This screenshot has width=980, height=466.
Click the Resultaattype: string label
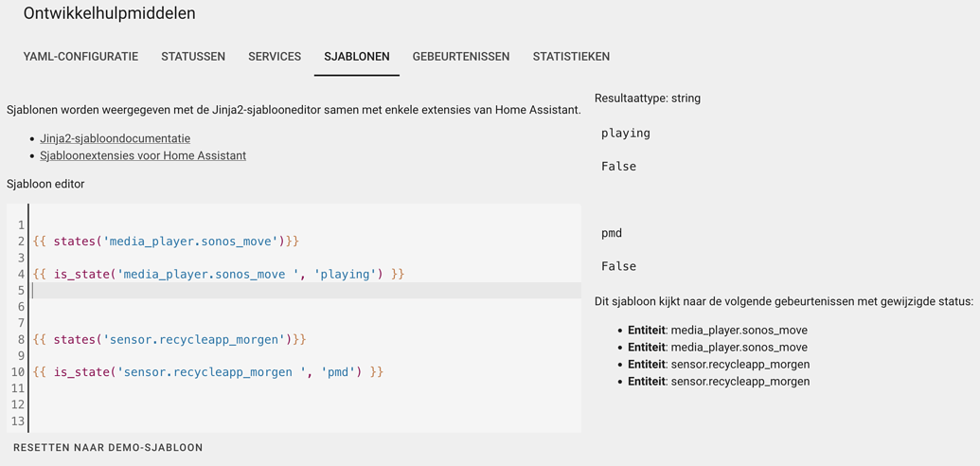click(x=648, y=99)
